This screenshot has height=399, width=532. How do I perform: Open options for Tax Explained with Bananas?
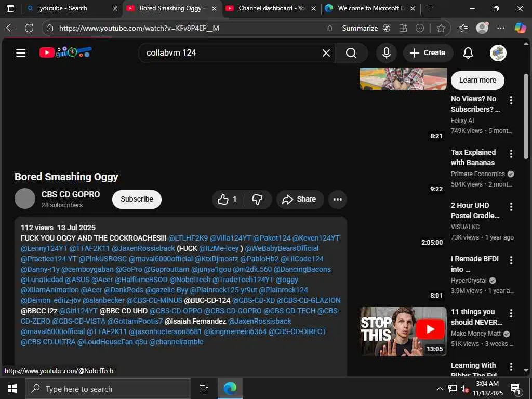tap(511, 153)
